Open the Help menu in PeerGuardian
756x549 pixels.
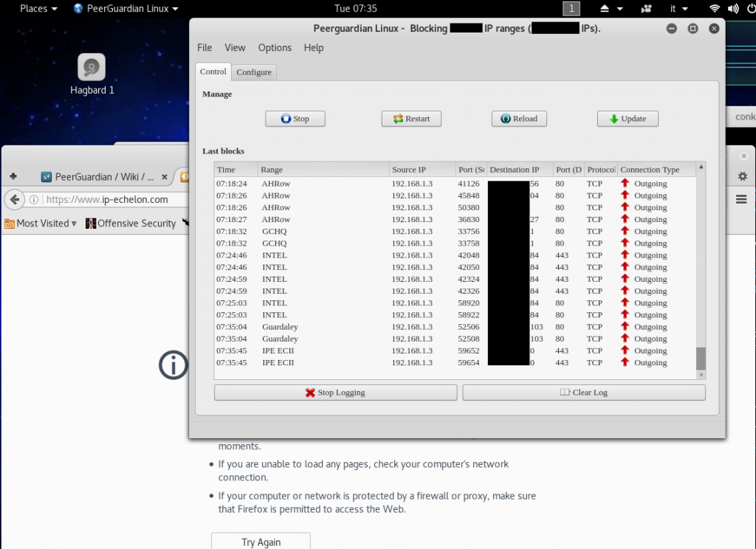[313, 48]
